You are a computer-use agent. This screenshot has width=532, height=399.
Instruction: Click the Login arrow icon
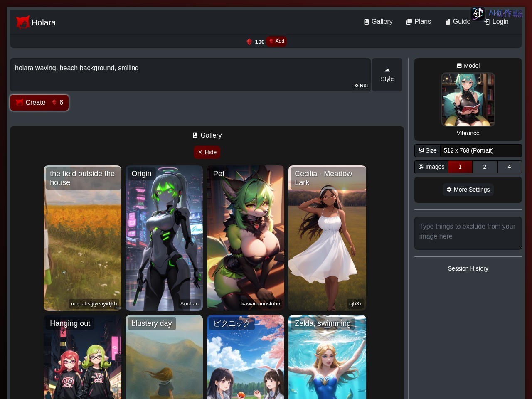pos(487,22)
